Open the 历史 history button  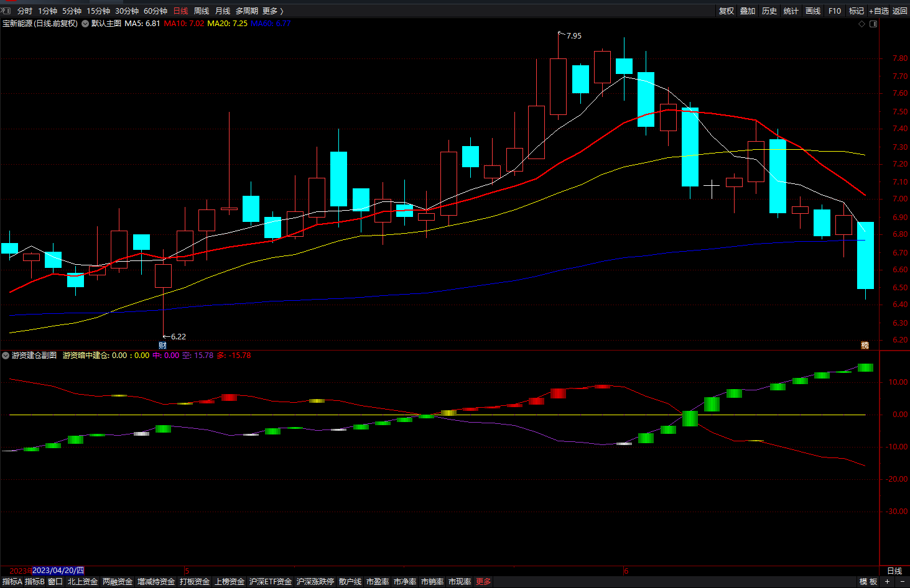coord(769,11)
